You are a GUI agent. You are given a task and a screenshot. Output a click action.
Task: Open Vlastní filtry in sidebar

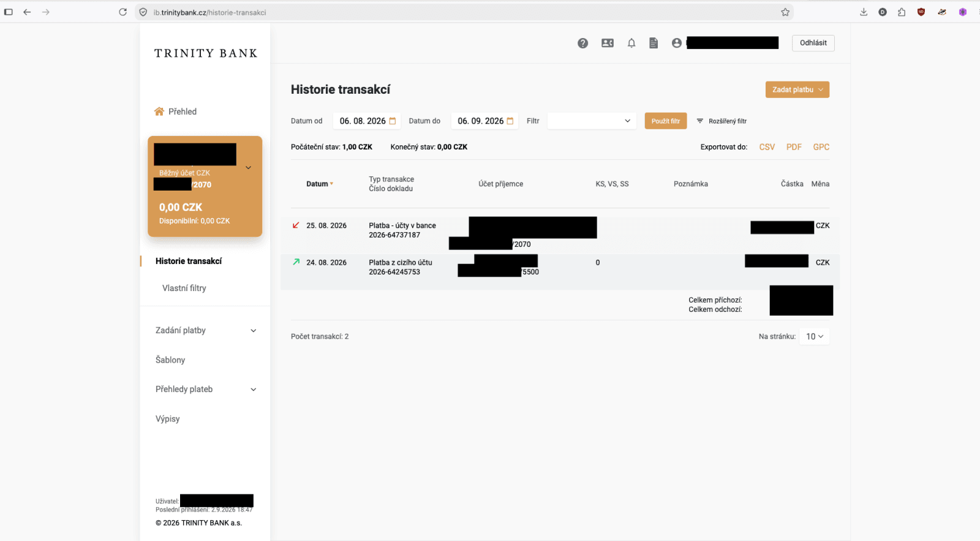pyautogui.click(x=184, y=288)
